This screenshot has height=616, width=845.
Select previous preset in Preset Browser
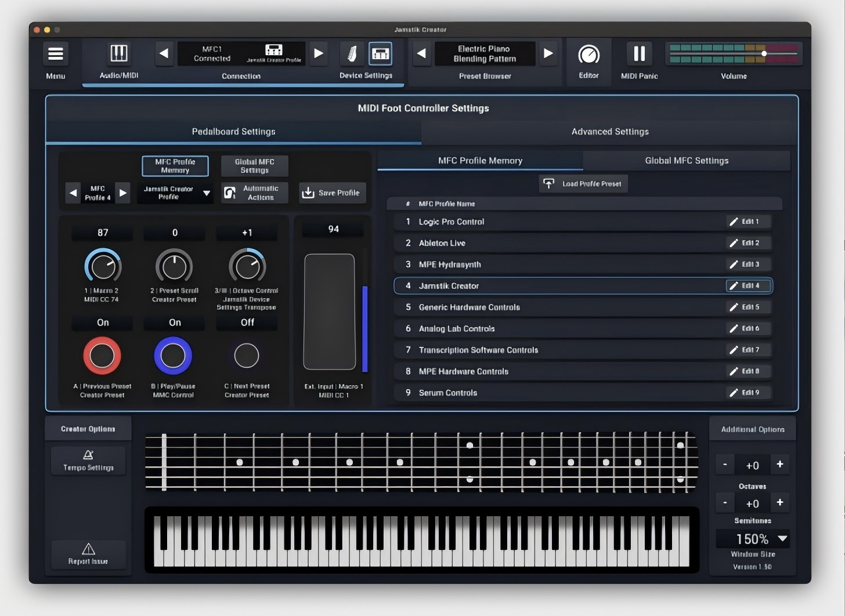422,53
